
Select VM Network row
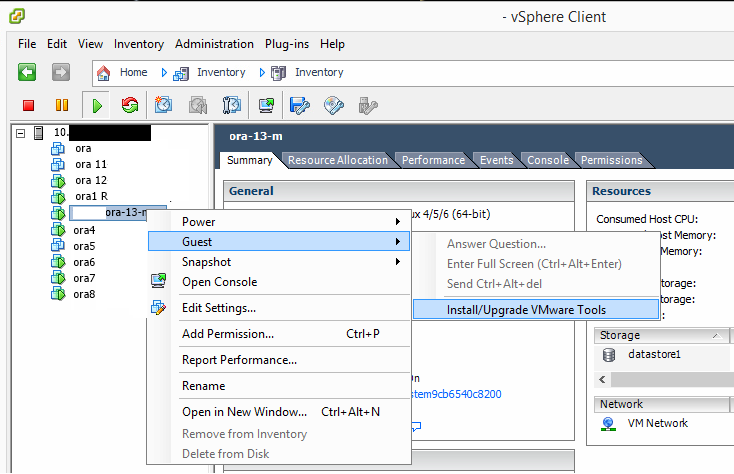657,423
